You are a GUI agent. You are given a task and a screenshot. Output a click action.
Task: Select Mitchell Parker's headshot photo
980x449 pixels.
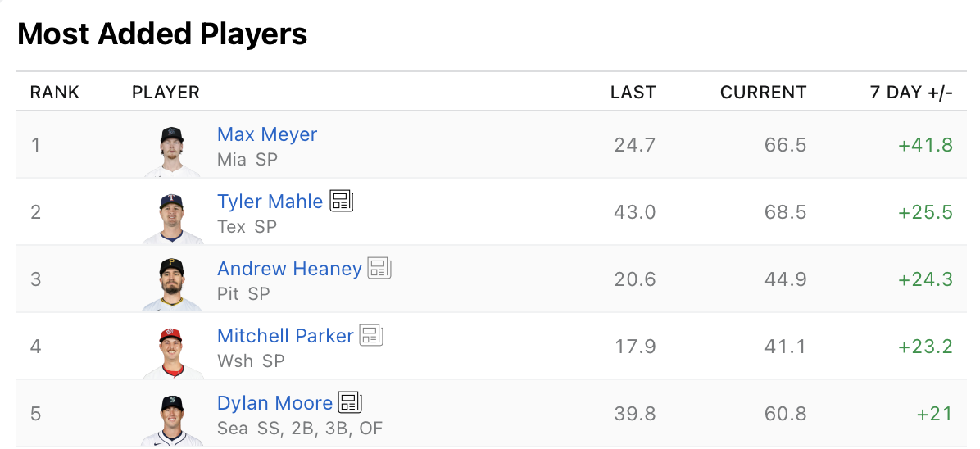172,352
